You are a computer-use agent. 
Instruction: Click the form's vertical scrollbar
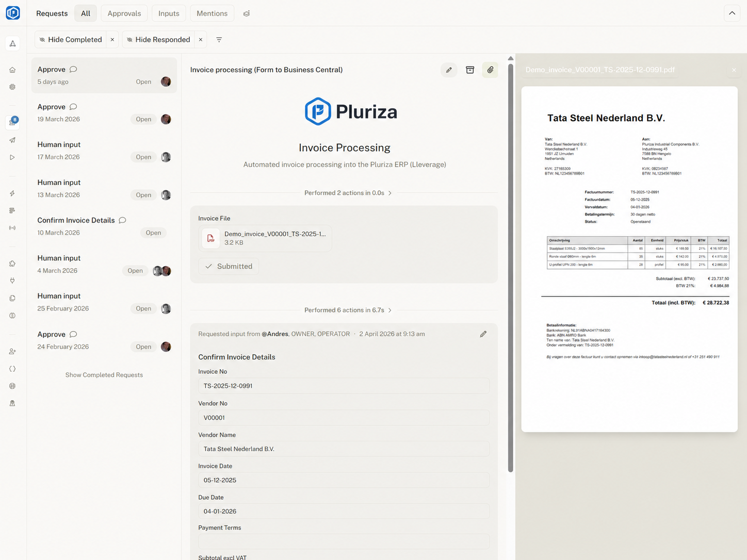[x=511, y=268]
